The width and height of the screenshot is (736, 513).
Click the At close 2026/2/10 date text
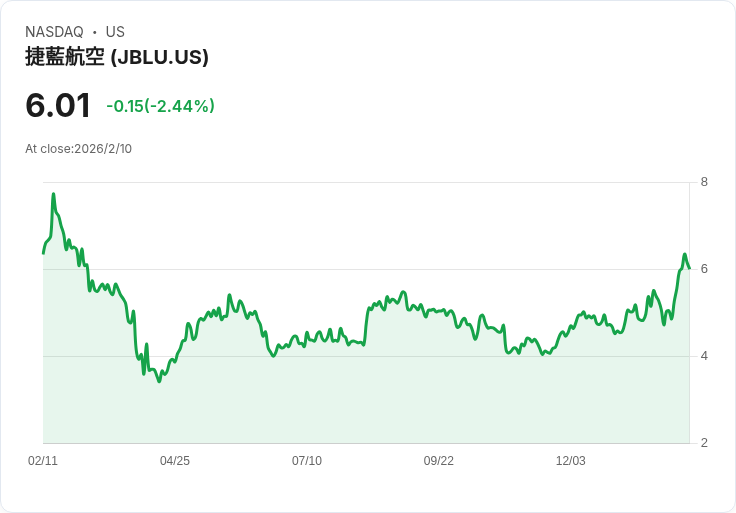tap(78, 149)
